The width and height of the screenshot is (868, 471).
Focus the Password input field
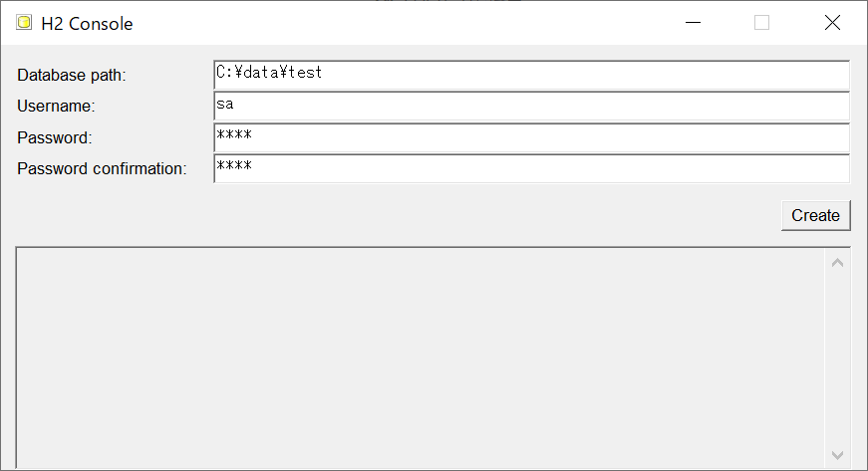pos(531,137)
